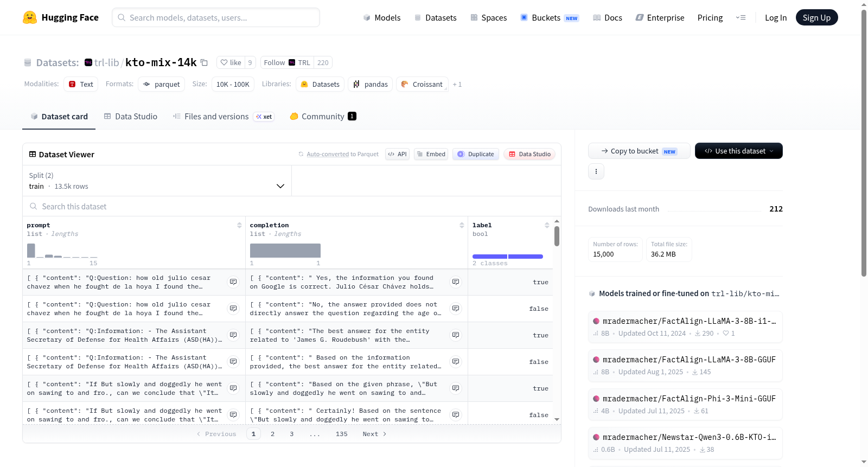Image resolution: width=868 pixels, height=467 pixels.
Task: Focus the Search this dataset field
Action: coord(292,207)
